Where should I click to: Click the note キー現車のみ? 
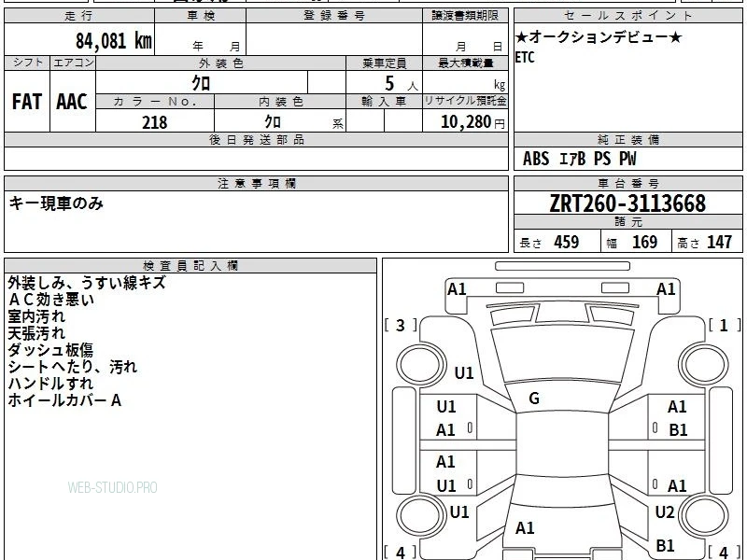click(56, 203)
